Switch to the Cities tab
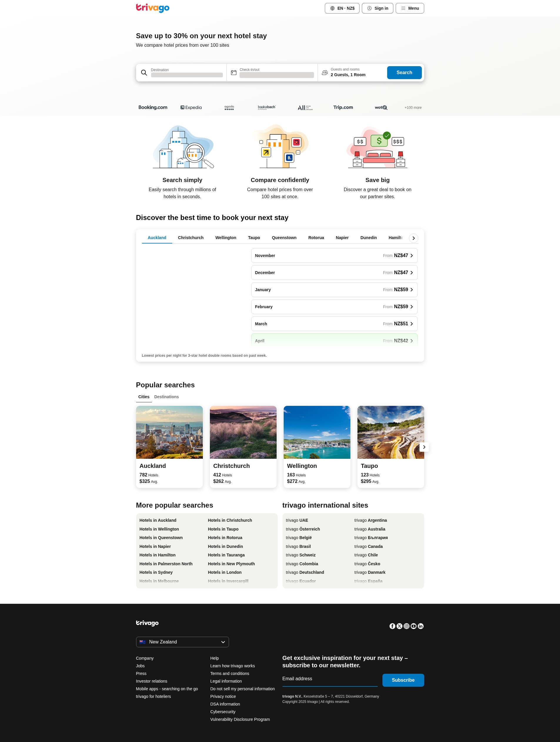Viewport: 560px width, 742px height. 144,397
